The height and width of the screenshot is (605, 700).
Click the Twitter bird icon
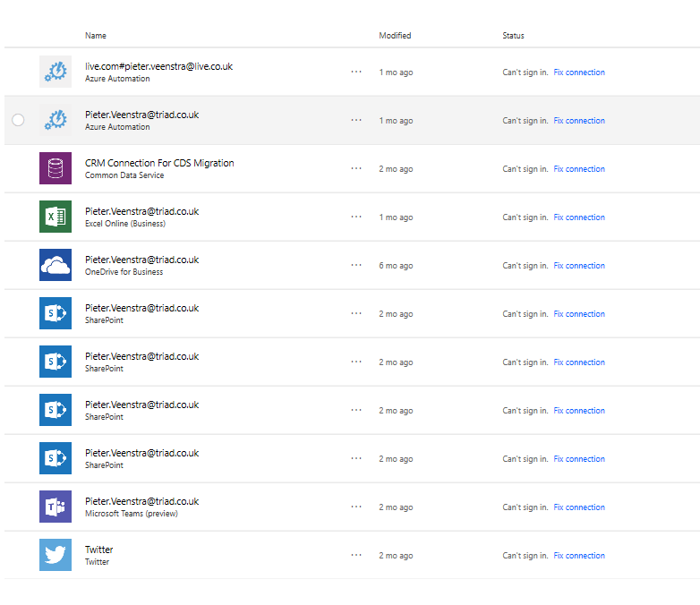(55, 555)
